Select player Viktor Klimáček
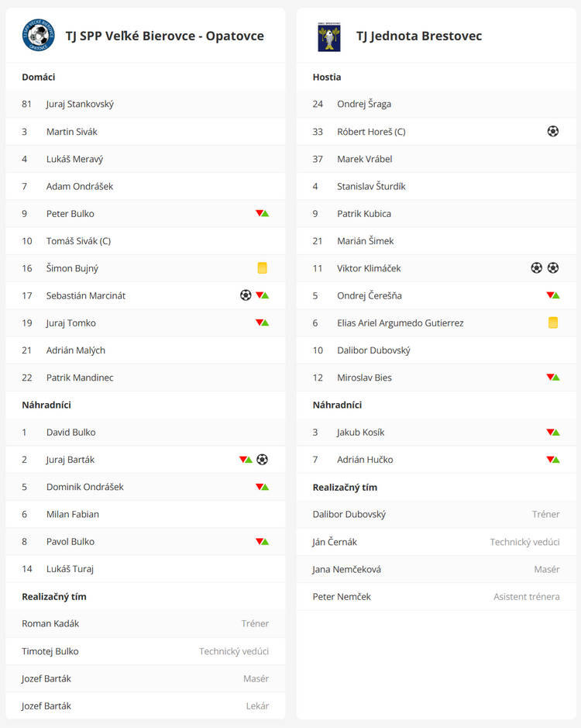This screenshot has height=728, width=581. pos(369,268)
